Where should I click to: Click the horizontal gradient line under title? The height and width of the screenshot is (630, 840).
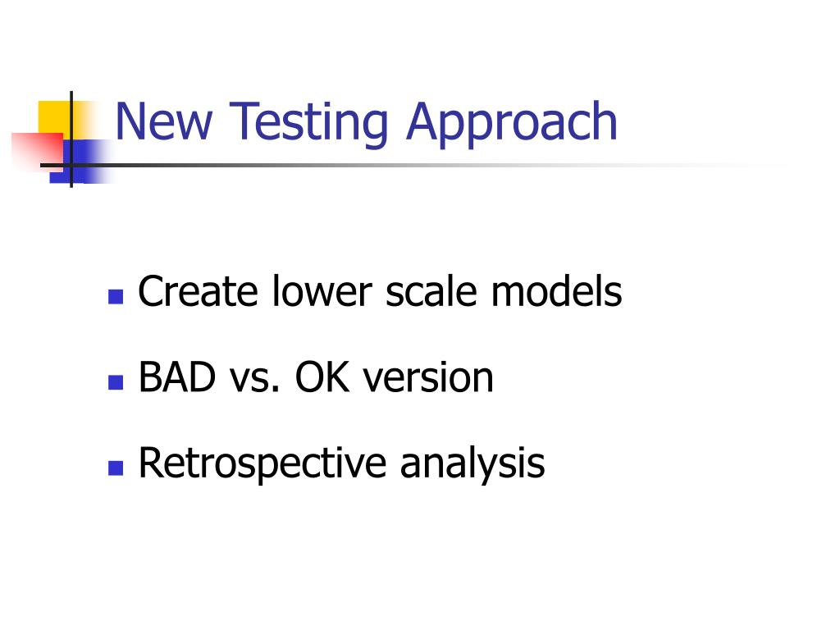tap(413, 165)
